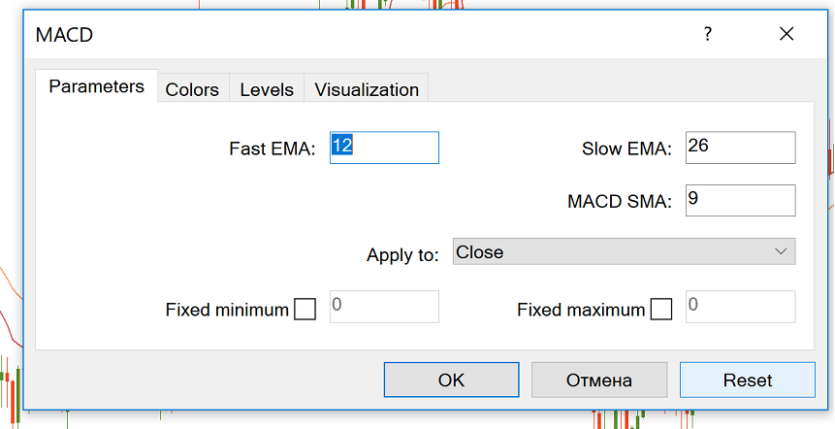Open the Visualization tab
This screenshot has width=835, height=429.
click(x=367, y=90)
